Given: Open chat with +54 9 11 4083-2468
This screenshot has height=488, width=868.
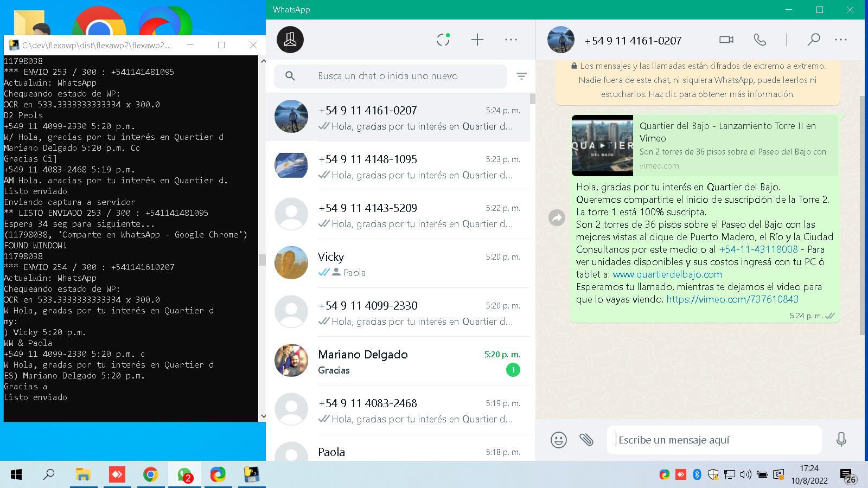Looking at the screenshot, I should [398, 410].
